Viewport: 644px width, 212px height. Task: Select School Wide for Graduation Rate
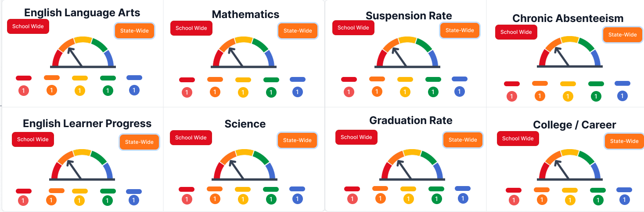pyautogui.click(x=356, y=137)
